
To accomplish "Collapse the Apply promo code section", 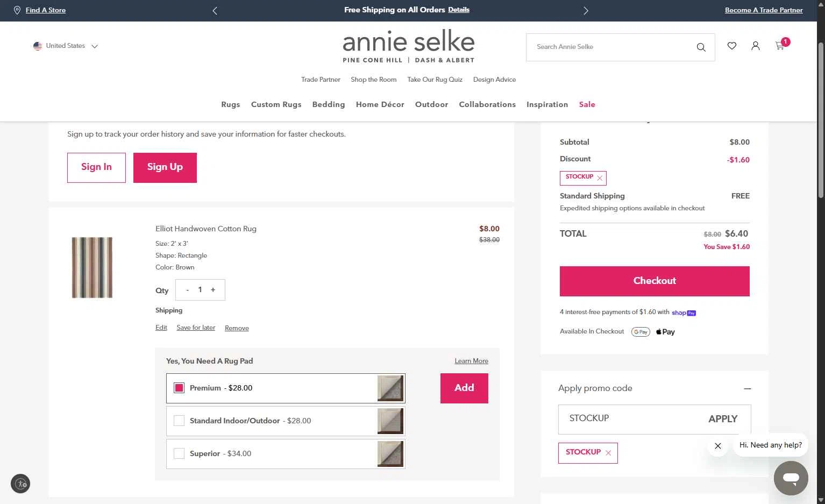I will 747,388.
